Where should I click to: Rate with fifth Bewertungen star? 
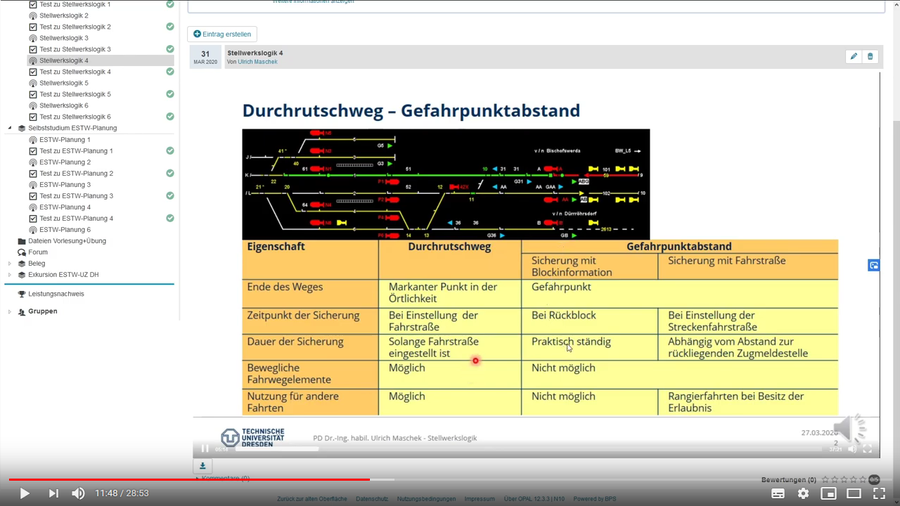[863, 480]
